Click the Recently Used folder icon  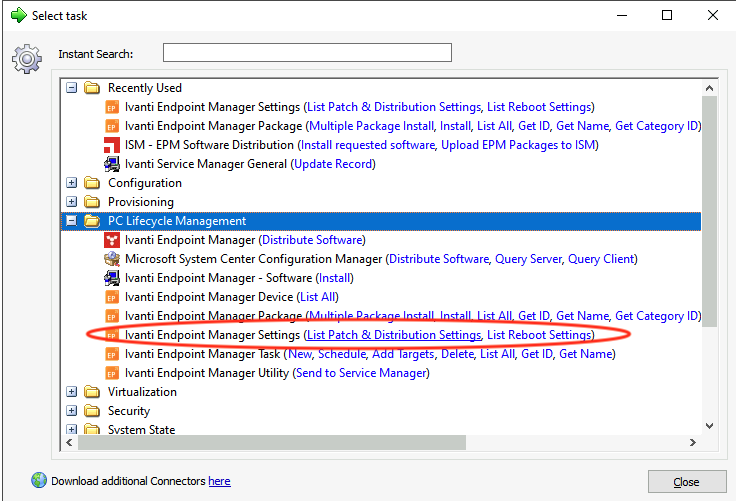(92, 88)
